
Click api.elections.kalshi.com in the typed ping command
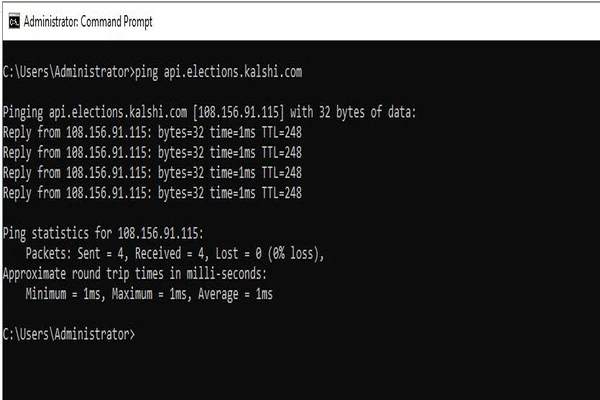(x=233, y=72)
